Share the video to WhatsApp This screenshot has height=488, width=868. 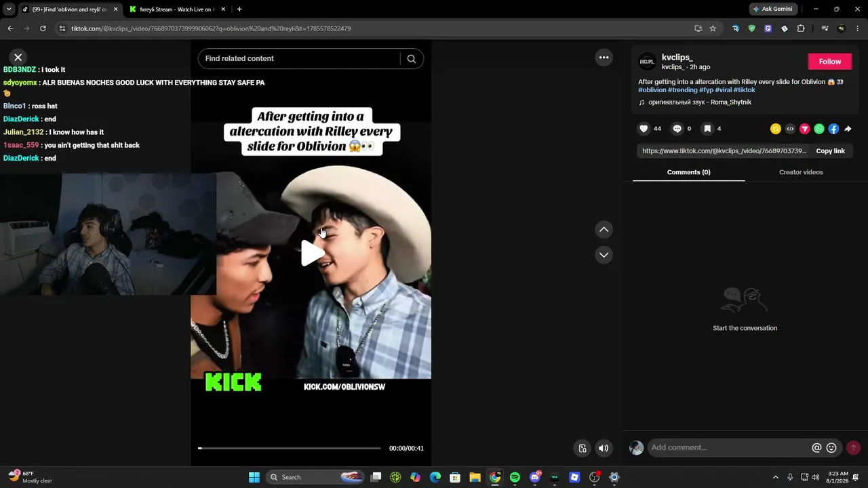pyautogui.click(x=819, y=129)
